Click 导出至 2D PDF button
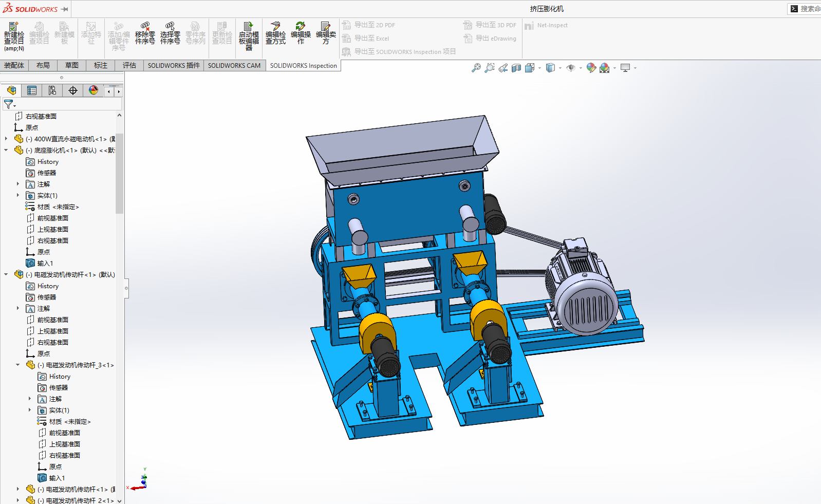The width and height of the screenshot is (821, 504). [x=369, y=25]
